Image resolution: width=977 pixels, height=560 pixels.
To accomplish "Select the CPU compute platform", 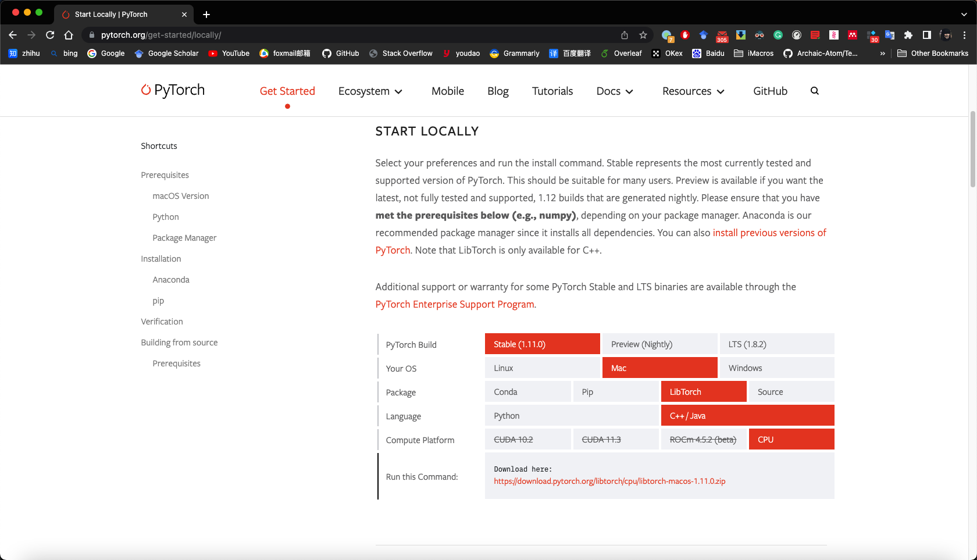I will pyautogui.click(x=791, y=439).
